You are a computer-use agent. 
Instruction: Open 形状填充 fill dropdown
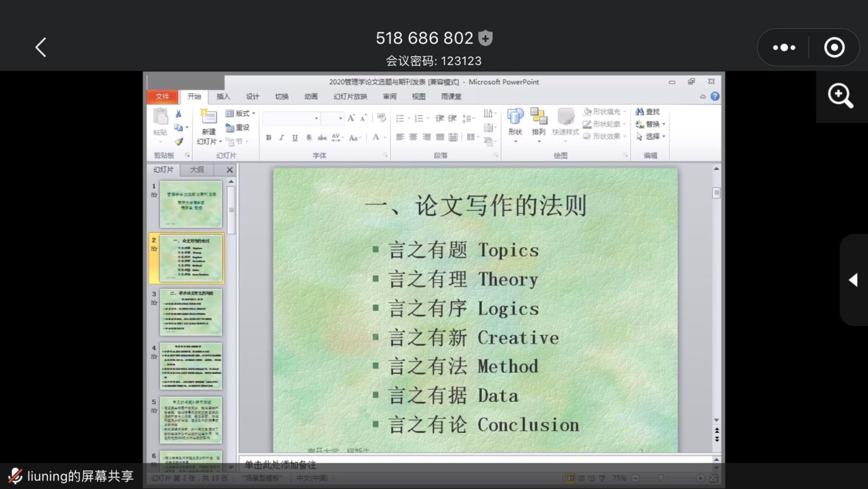604,112
